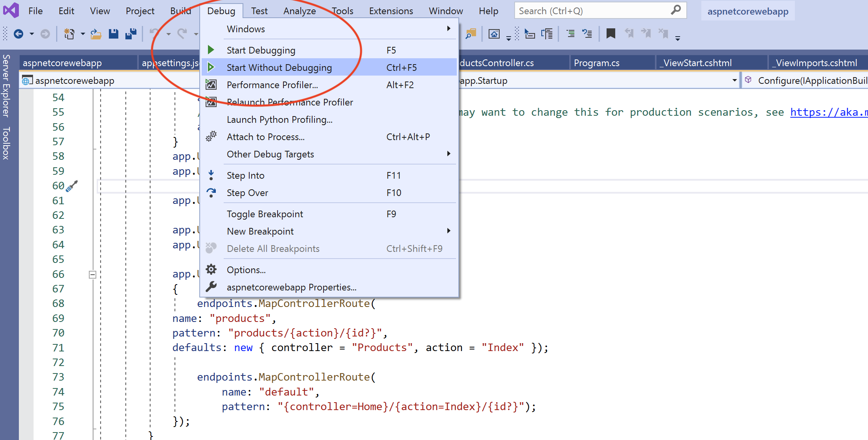The height and width of the screenshot is (440, 868).
Task: Switch to the Program.cs tab
Action: pyautogui.click(x=596, y=63)
